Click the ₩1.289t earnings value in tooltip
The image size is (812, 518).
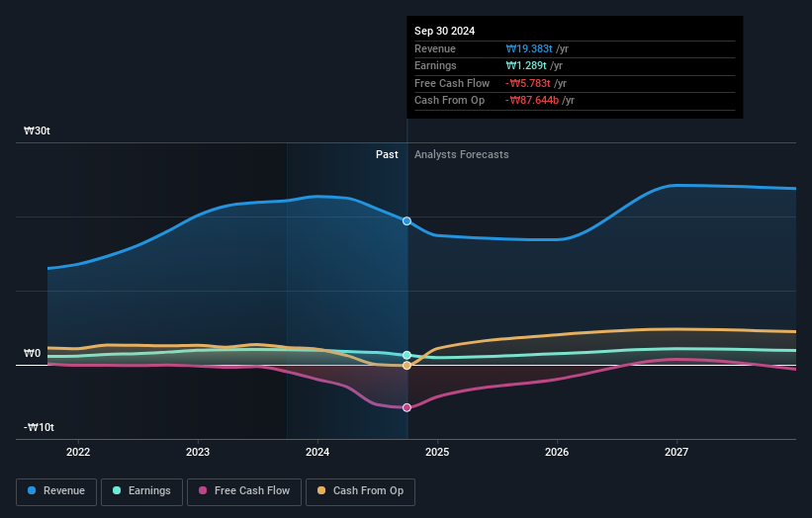coord(526,65)
